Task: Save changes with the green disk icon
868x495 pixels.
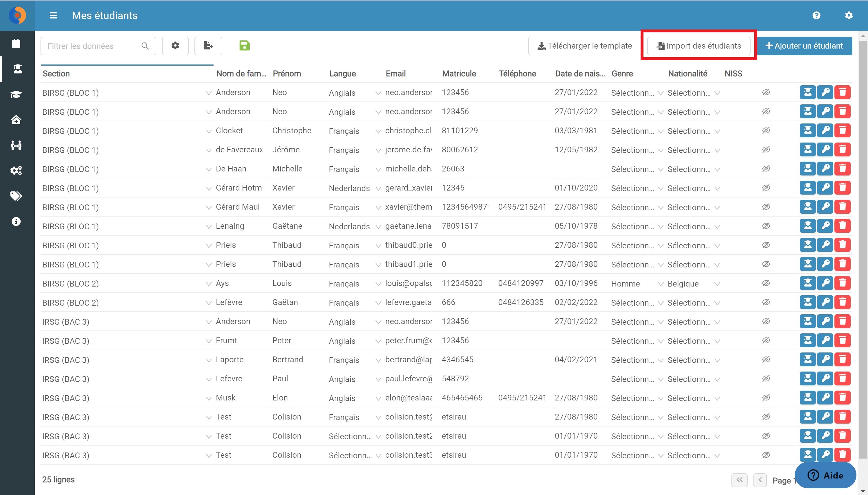Action: (244, 46)
